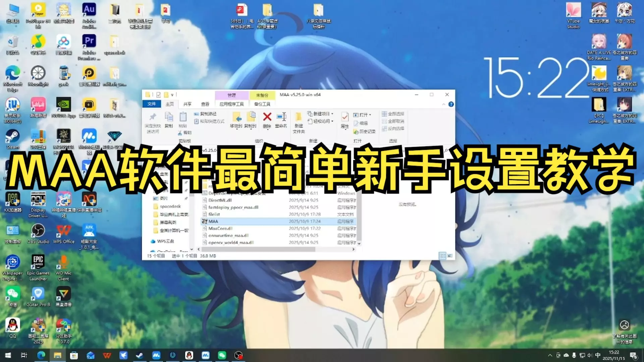Open the File (文件) ribbon tab
This screenshot has width=644, height=362.
point(151,104)
